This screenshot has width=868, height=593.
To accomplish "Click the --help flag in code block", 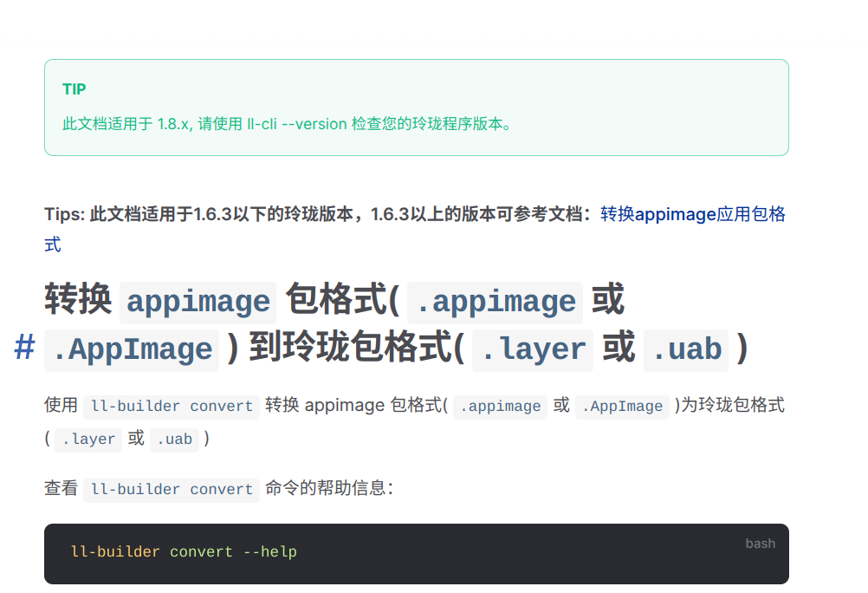I will [x=270, y=552].
